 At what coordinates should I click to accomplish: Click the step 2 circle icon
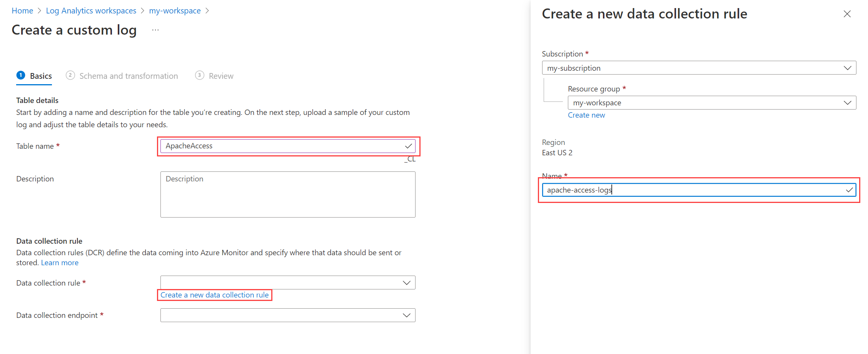(70, 75)
